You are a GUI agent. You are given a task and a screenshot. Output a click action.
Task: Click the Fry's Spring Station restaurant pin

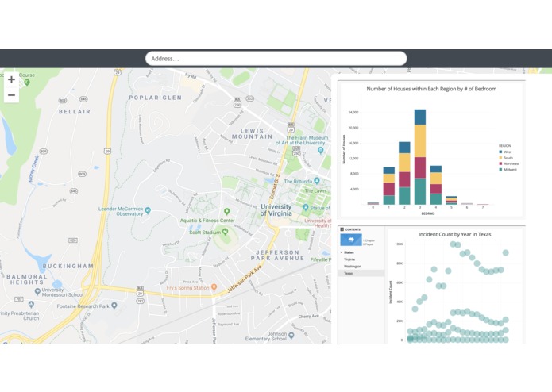(214, 287)
